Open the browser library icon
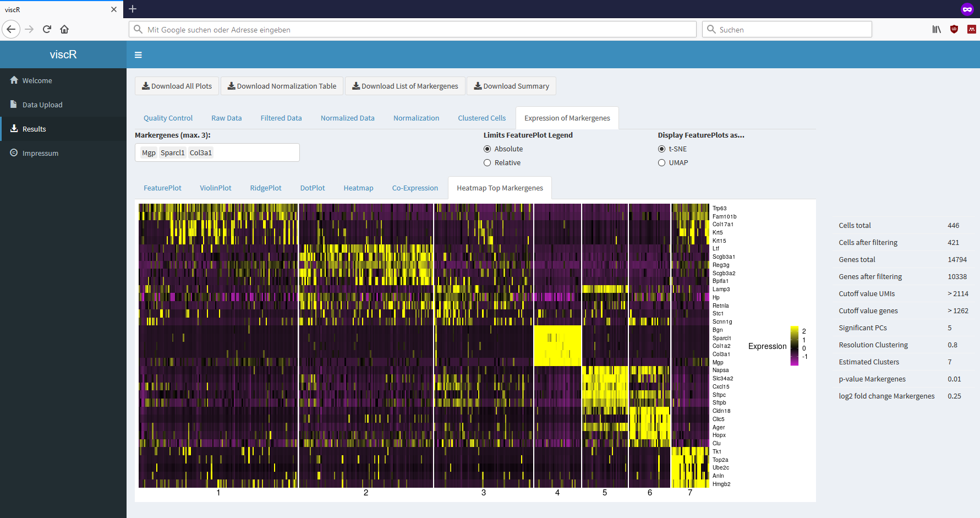980x518 pixels. coord(937,29)
